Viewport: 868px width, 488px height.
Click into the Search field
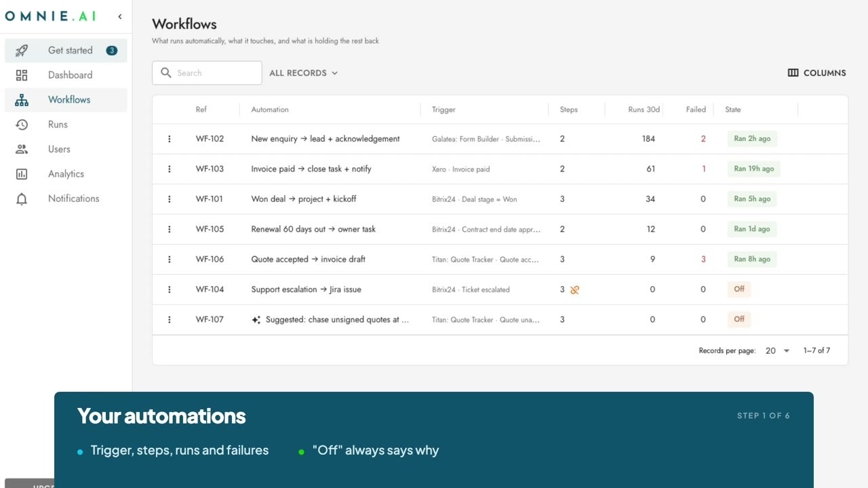(x=207, y=73)
